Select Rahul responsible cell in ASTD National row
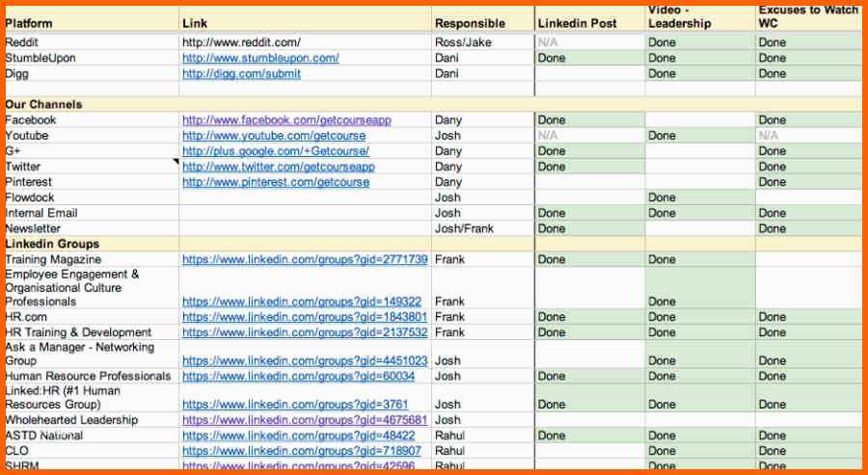 [483, 435]
